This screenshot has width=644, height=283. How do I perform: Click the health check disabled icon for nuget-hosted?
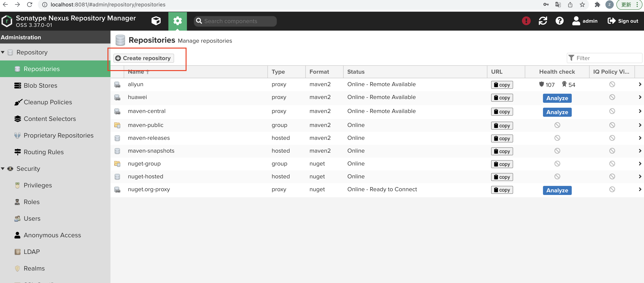tap(557, 176)
